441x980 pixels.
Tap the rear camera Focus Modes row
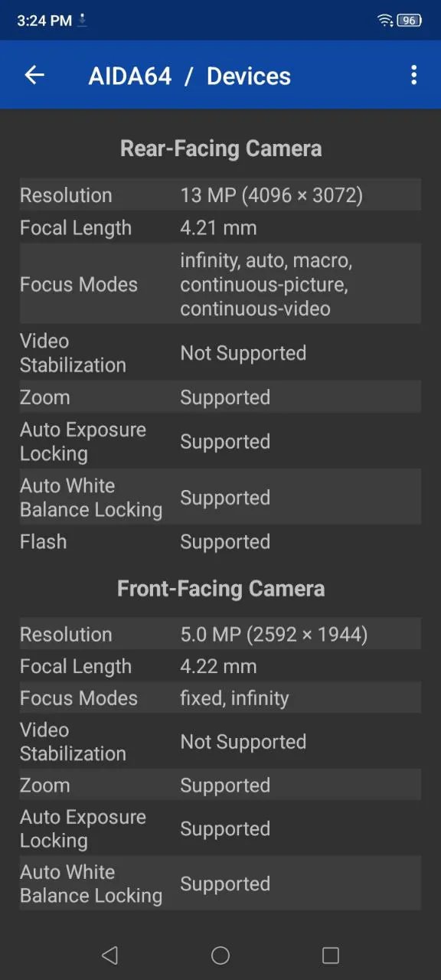point(220,284)
